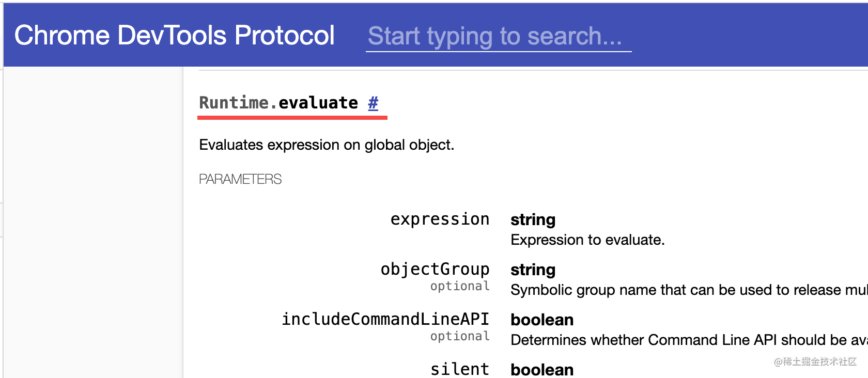
Task: Open the # anchor link beside Runtime.evaluate
Action: [x=373, y=103]
